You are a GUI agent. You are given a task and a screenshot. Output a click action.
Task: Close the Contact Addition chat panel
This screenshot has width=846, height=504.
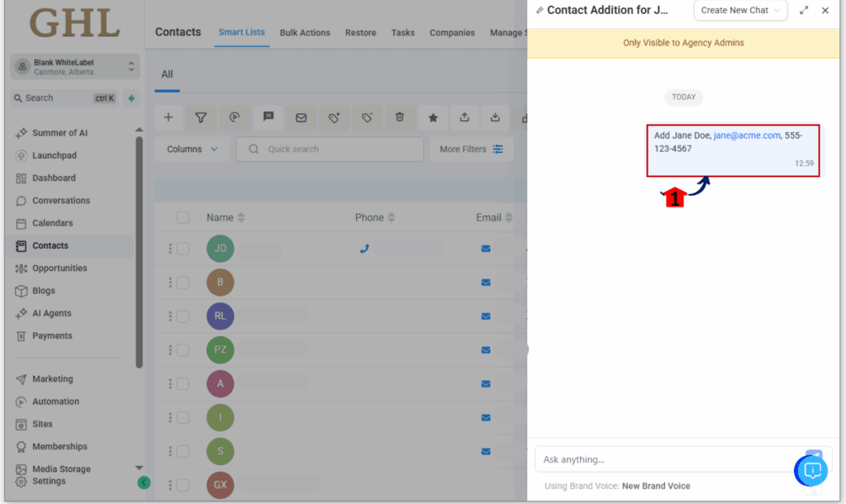(825, 10)
